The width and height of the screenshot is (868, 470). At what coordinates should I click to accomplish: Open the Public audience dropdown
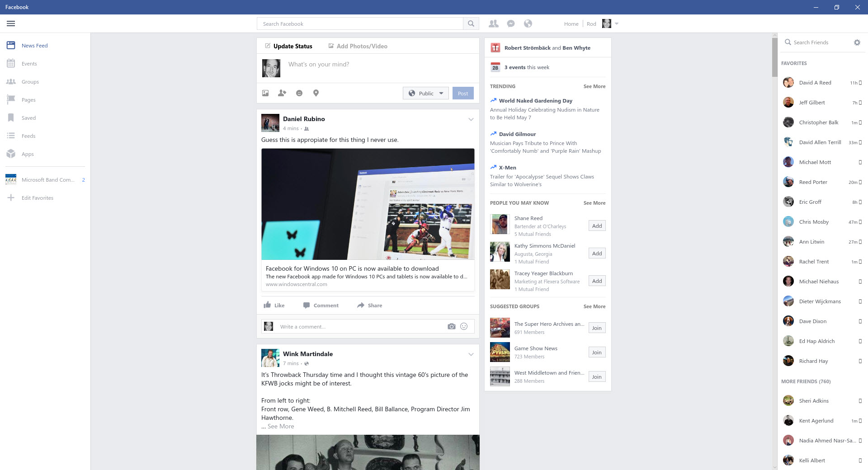[x=426, y=94]
